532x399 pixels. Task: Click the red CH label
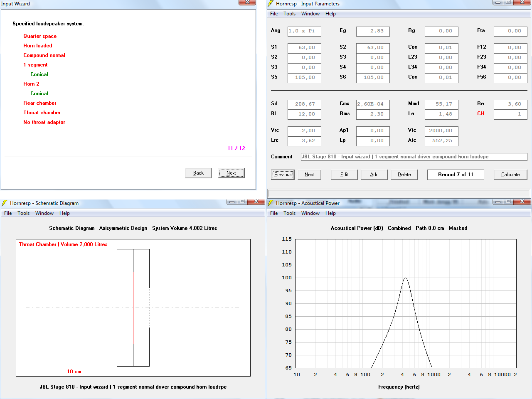click(480, 113)
